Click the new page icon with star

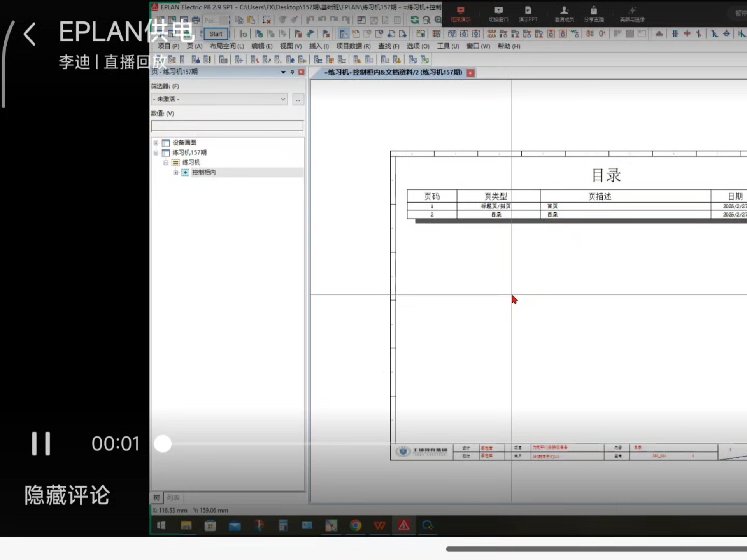coord(356,34)
